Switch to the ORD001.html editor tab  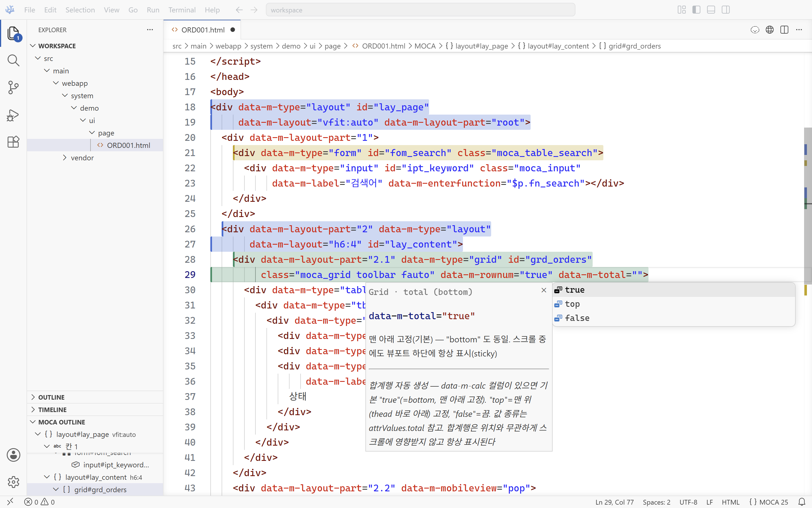click(202, 30)
